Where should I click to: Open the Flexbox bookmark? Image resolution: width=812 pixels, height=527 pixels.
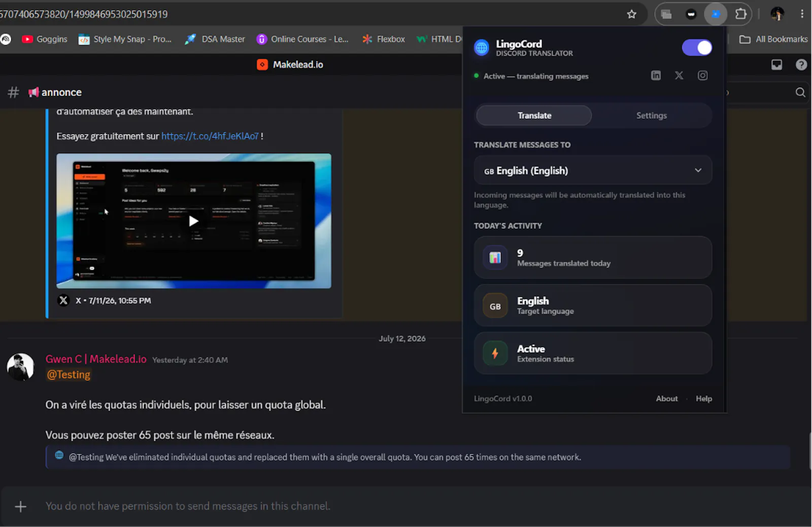click(x=383, y=39)
